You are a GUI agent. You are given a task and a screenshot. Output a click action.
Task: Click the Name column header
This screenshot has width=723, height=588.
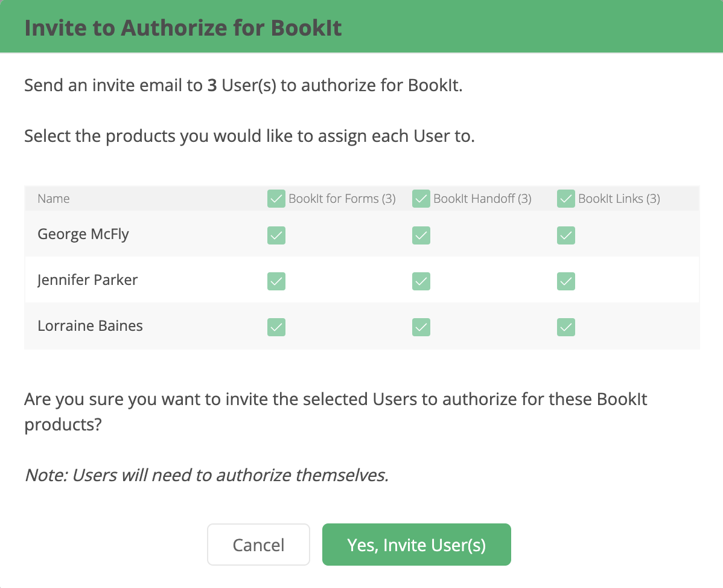click(54, 199)
